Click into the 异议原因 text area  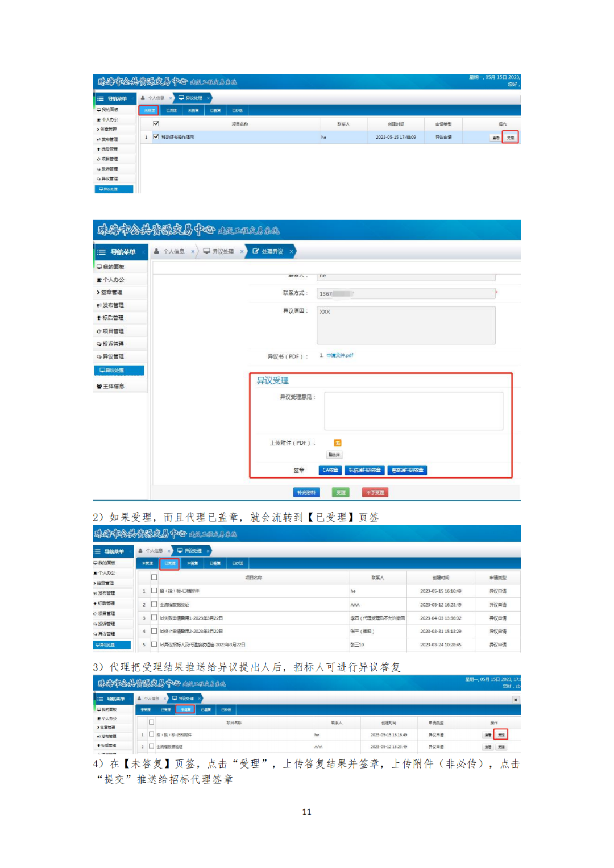406,325
